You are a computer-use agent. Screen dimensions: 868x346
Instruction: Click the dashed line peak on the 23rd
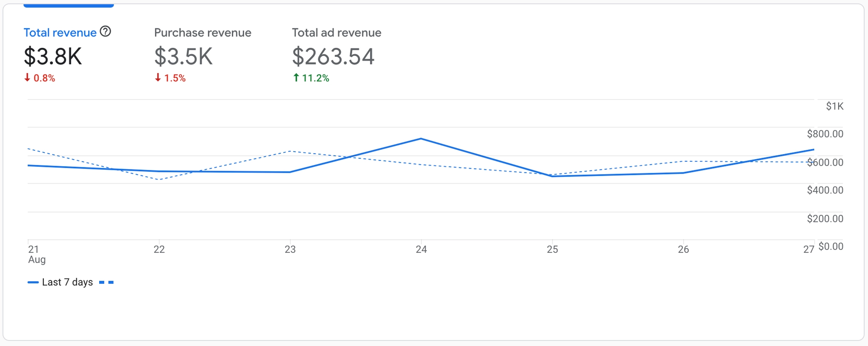tap(290, 151)
